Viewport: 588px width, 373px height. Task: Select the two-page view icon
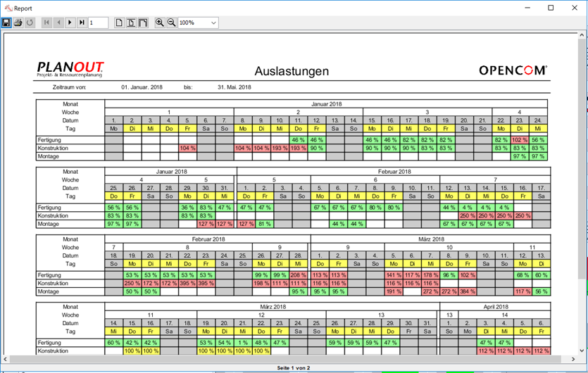click(x=143, y=23)
